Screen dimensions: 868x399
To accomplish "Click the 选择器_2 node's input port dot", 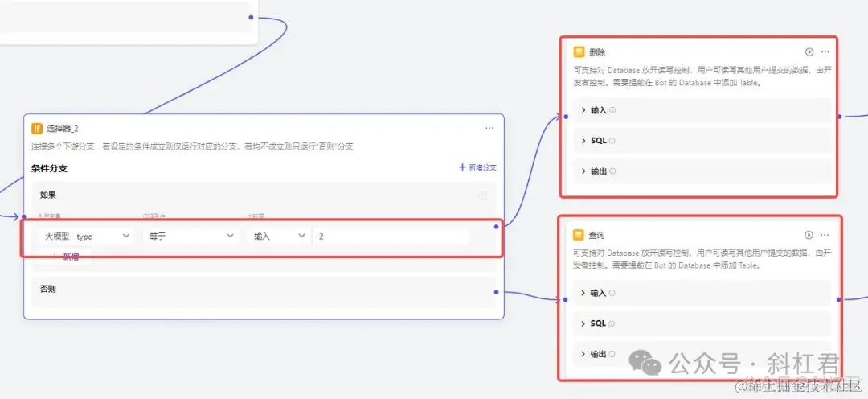I will pos(24,216).
